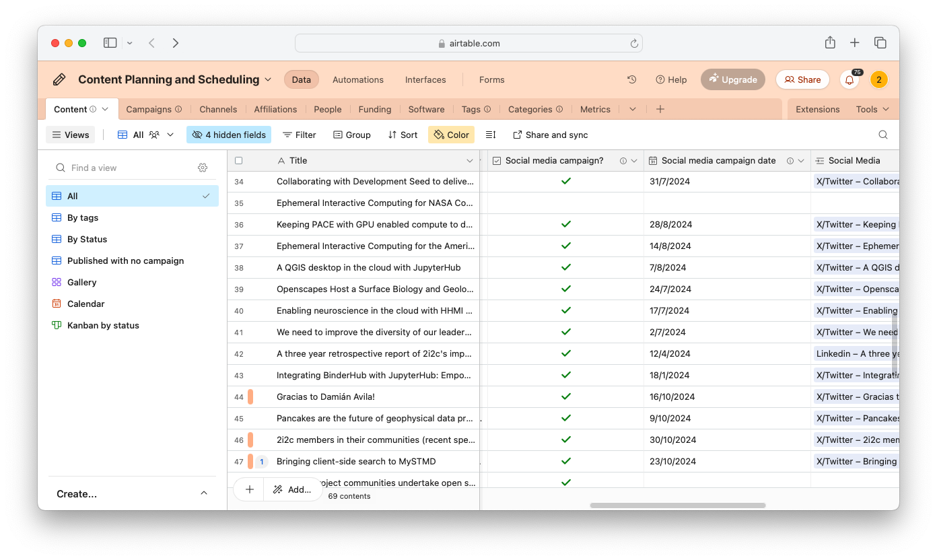Uncheck social media campaign for row 34
Viewport: 937px width, 560px height.
(x=565, y=181)
